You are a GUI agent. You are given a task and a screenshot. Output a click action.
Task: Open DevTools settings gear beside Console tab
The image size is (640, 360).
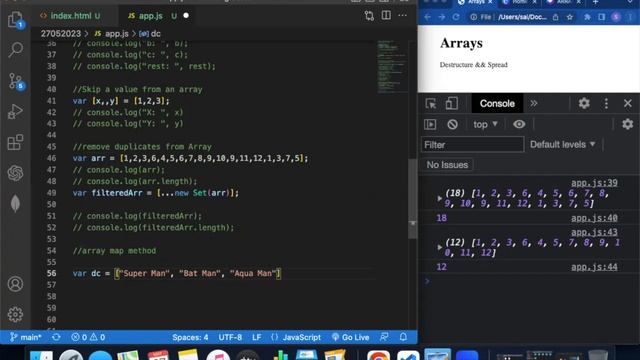[584, 103]
